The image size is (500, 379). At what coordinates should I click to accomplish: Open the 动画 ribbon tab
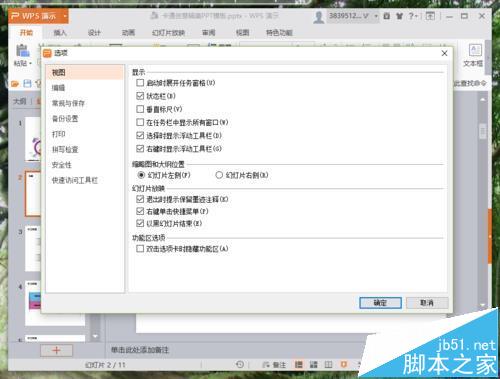coord(128,33)
